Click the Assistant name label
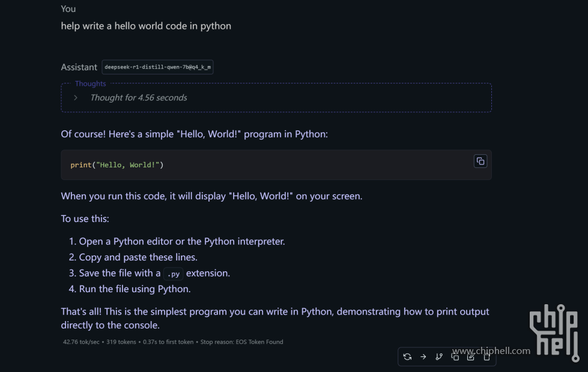The image size is (588, 372). coord(79,67)
